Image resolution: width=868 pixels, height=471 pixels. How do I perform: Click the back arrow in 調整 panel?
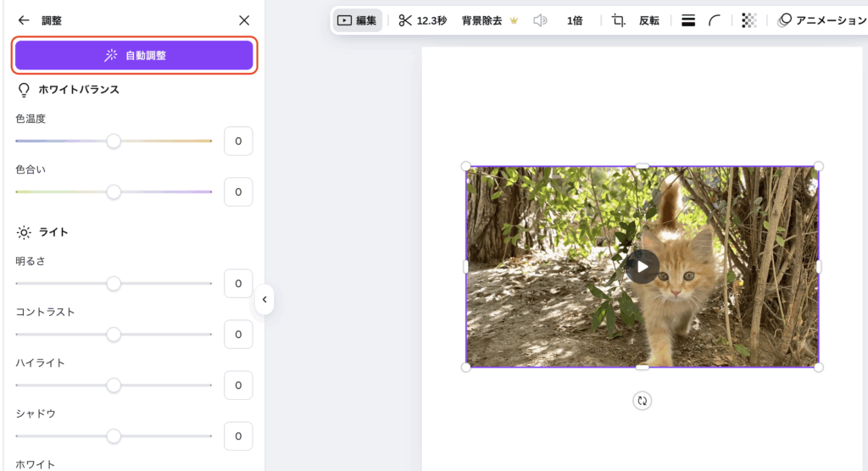pyautogui.click(x=24, y=20)
